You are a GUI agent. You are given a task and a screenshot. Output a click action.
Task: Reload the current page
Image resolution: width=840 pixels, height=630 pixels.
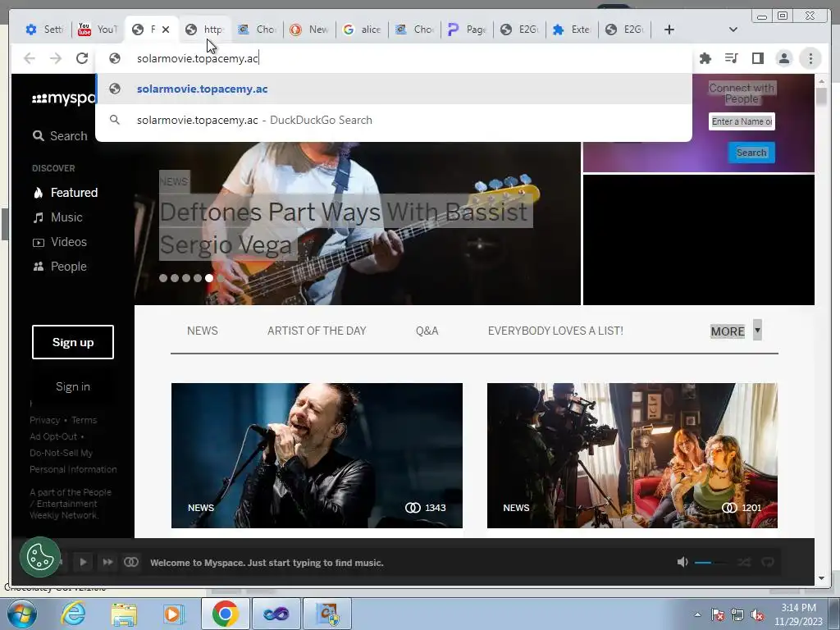(x=82, y=58)
